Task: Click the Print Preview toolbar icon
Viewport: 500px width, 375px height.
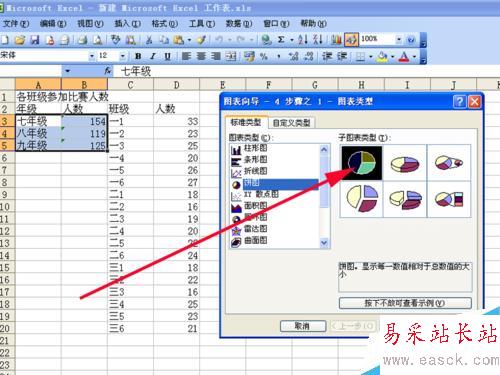Action: pos(97,40)
